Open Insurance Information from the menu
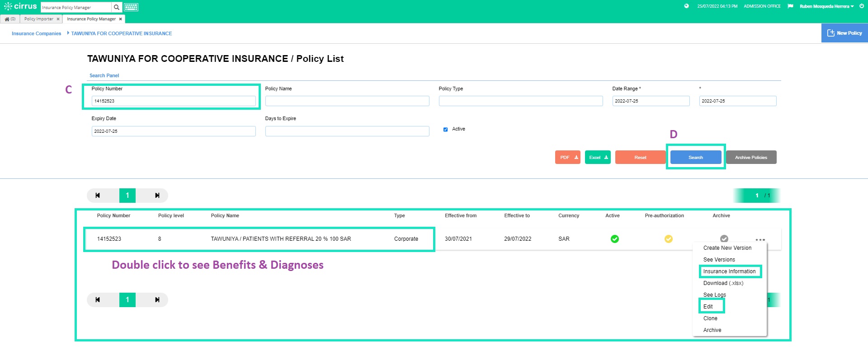 point(729,271)
